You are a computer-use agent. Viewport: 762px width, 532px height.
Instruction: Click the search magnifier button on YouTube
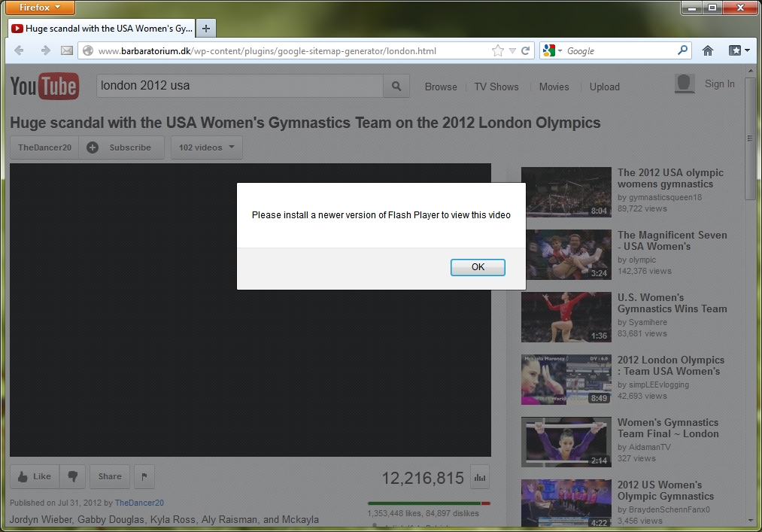click(x=396, y=86)
